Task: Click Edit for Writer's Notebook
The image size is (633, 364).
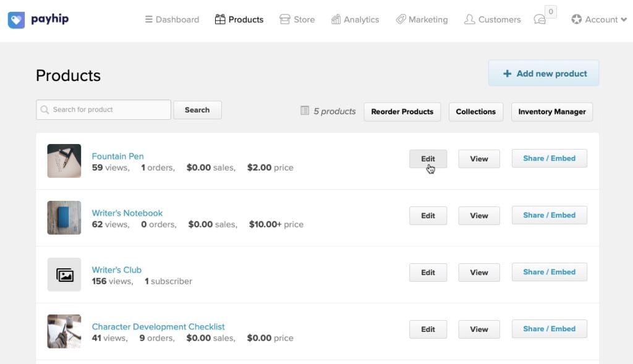Action: coord(428,216)
